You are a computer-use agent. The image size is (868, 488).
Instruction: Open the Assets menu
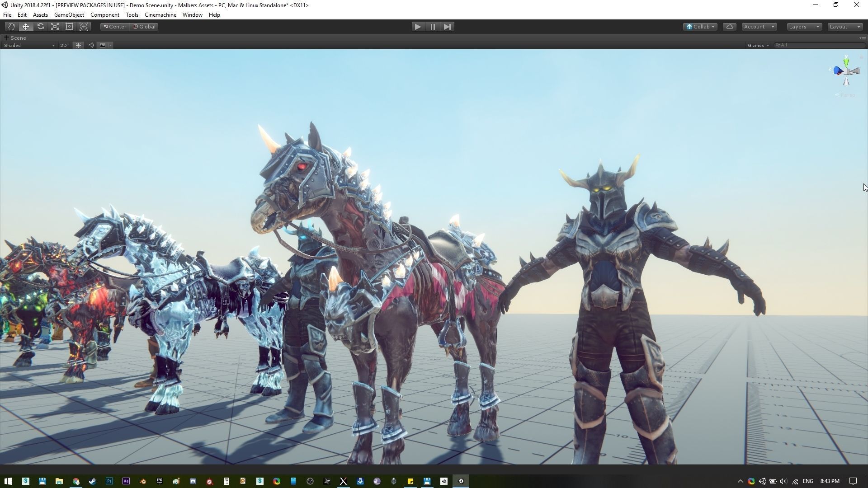[40, 15]
